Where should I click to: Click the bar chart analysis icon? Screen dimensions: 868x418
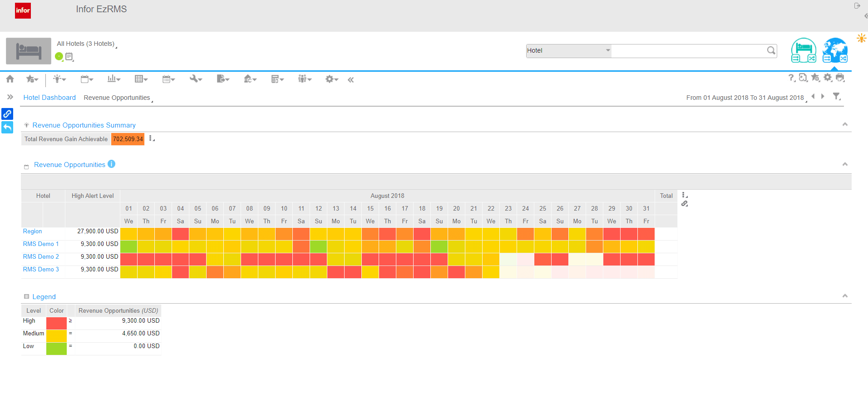tap(112, 79)
